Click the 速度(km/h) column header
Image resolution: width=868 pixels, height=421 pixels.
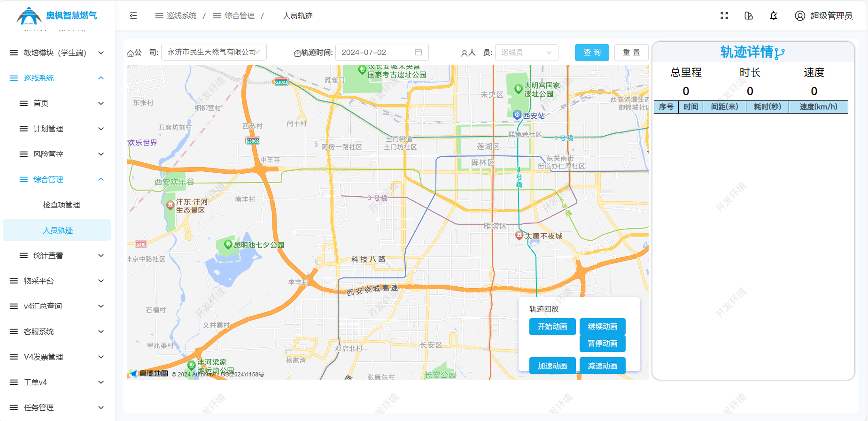[x=818, y=107]
